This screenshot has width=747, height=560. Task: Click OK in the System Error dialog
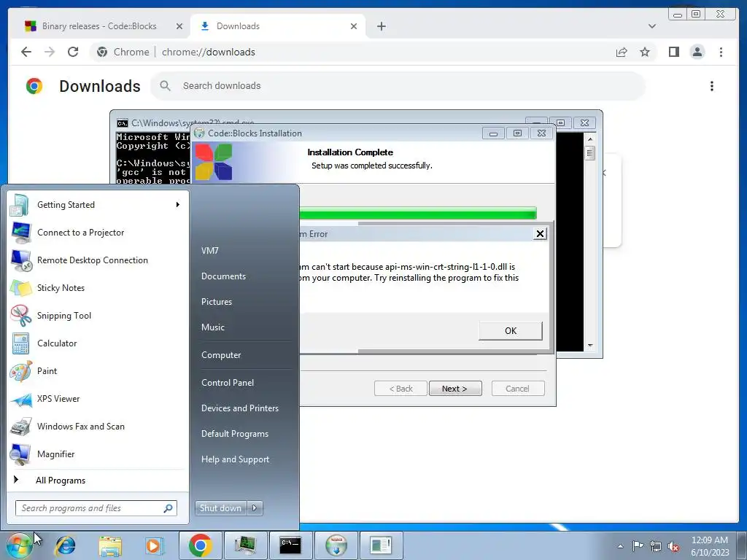(x=510, y=331)
